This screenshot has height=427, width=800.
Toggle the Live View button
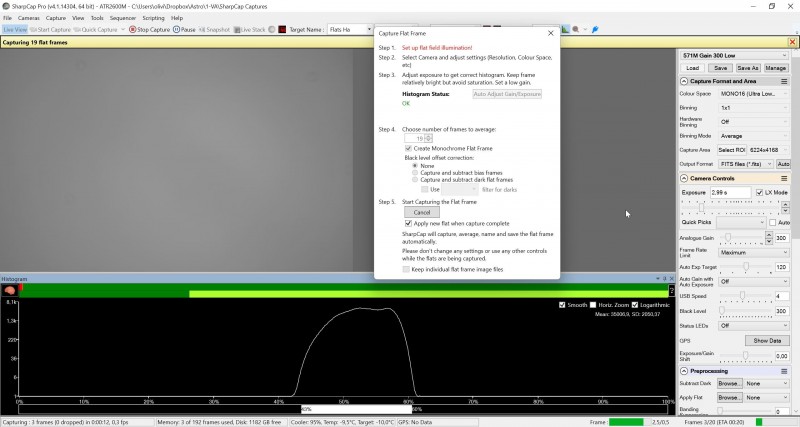(15, 30)
